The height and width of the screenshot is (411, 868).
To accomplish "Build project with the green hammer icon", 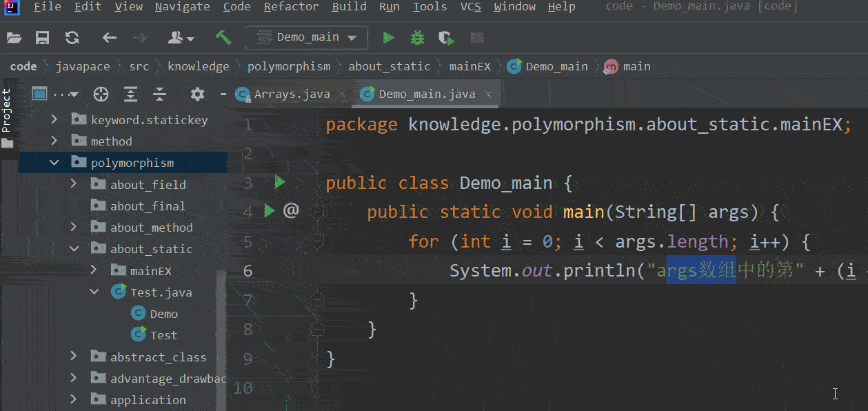I will tap(223, 37).
